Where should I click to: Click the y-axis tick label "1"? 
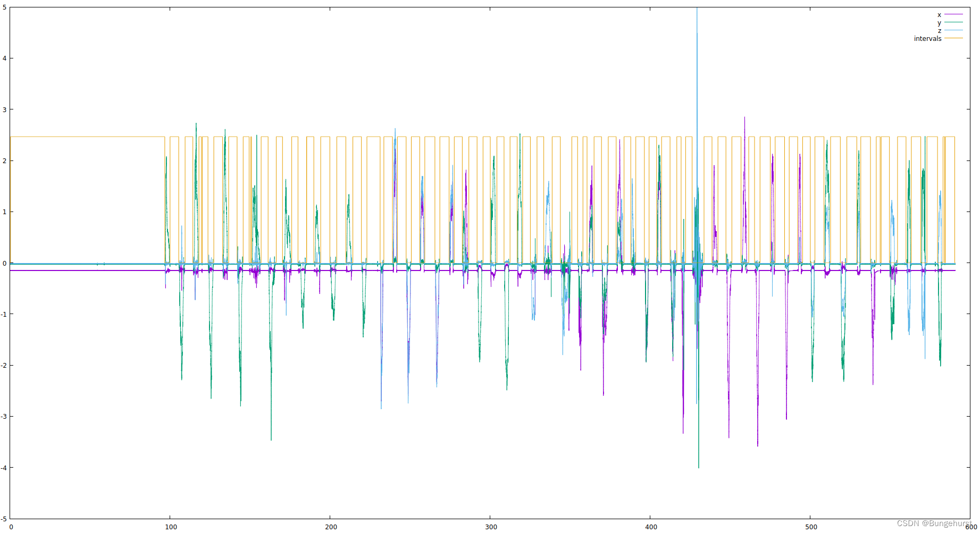[x=5, y=212]
